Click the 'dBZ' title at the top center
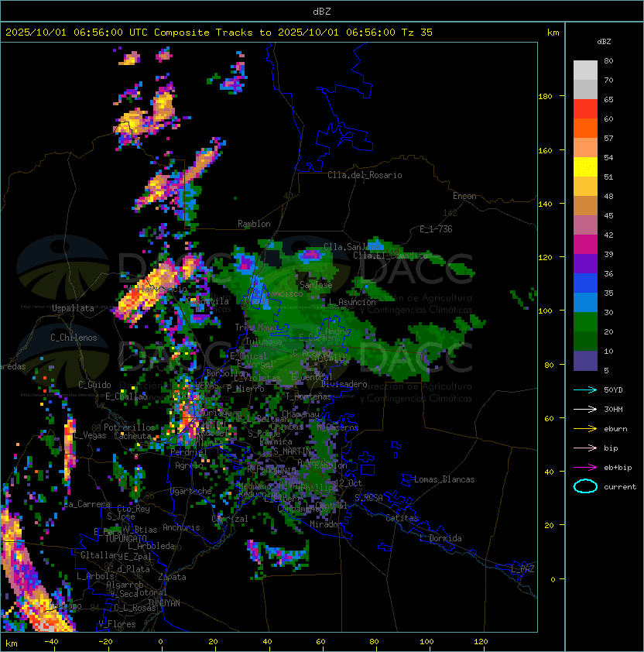The width and height of the screenshot is (644, 652). 322,11
